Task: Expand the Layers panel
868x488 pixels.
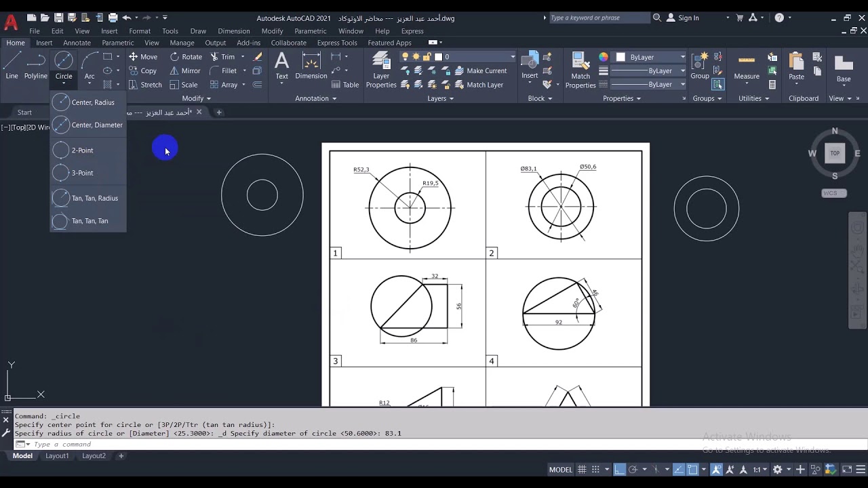Action: pyautogui.click(x=441, y=98)
